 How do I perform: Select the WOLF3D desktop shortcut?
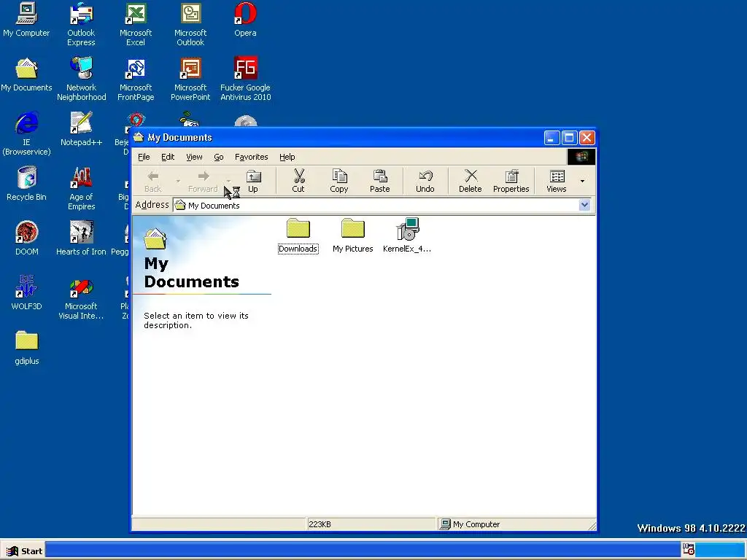[x=26, y=293]
